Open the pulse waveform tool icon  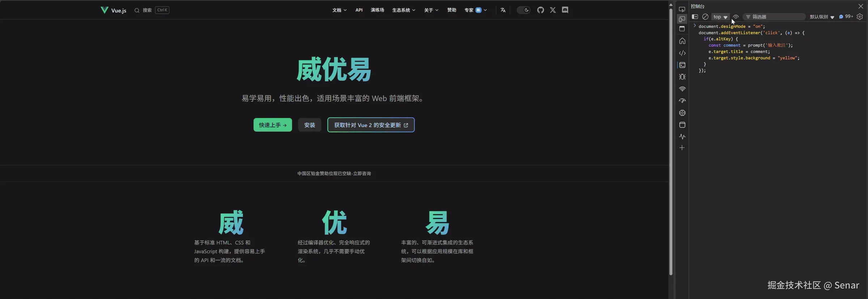click(x=682, y=136)
